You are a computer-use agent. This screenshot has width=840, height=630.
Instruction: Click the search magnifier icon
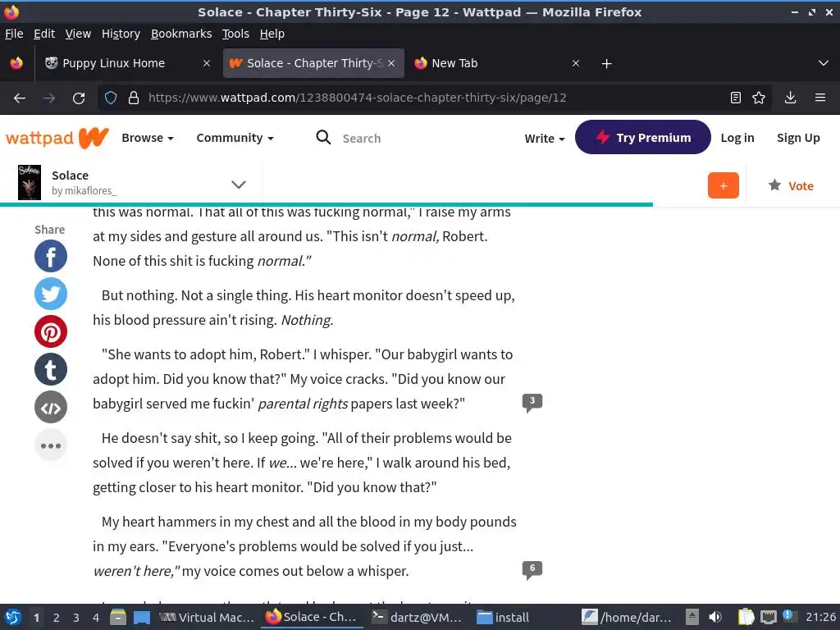coord(323,138)
